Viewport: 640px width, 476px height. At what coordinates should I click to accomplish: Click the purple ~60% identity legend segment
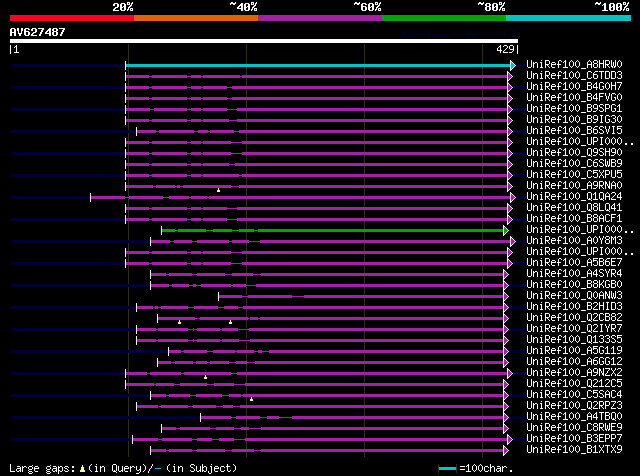tap(320, 18)
